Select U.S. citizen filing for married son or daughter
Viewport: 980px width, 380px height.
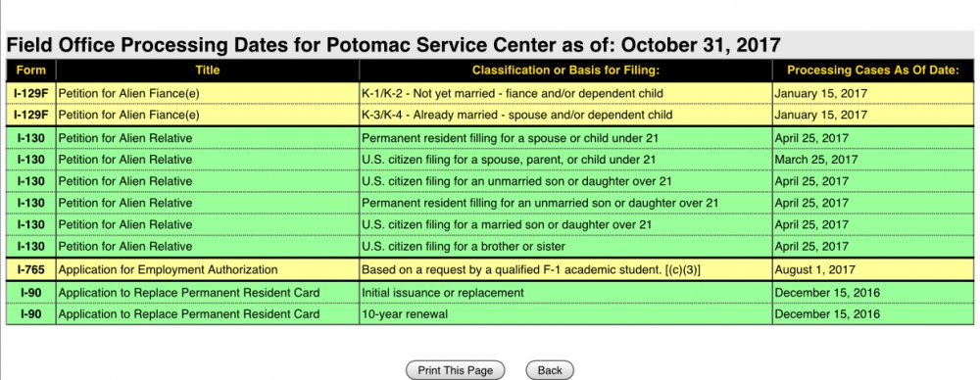pos(565,224)
